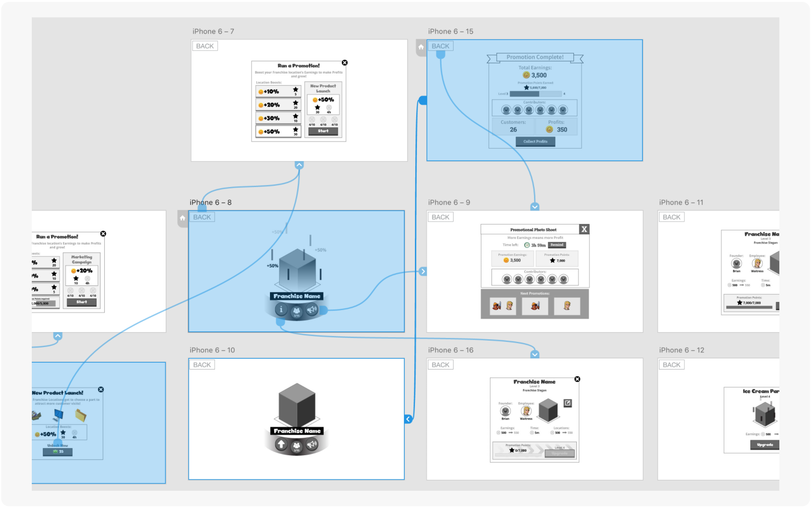812x509 pixels.
Task: Click the folder item in New Product Launch popup
Action: [81, 415]
